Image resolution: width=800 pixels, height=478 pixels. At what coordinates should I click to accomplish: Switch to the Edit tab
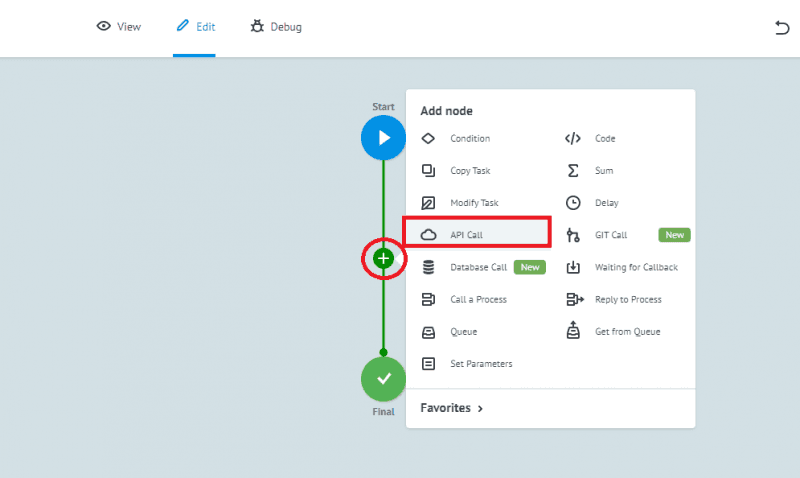click(x=195, y=27)
